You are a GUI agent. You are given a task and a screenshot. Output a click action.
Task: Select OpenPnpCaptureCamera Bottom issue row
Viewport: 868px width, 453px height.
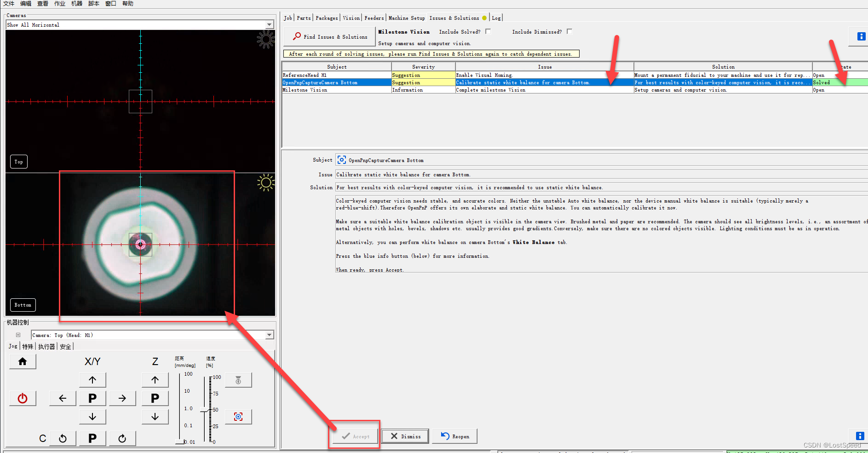(x=575, y=82)
